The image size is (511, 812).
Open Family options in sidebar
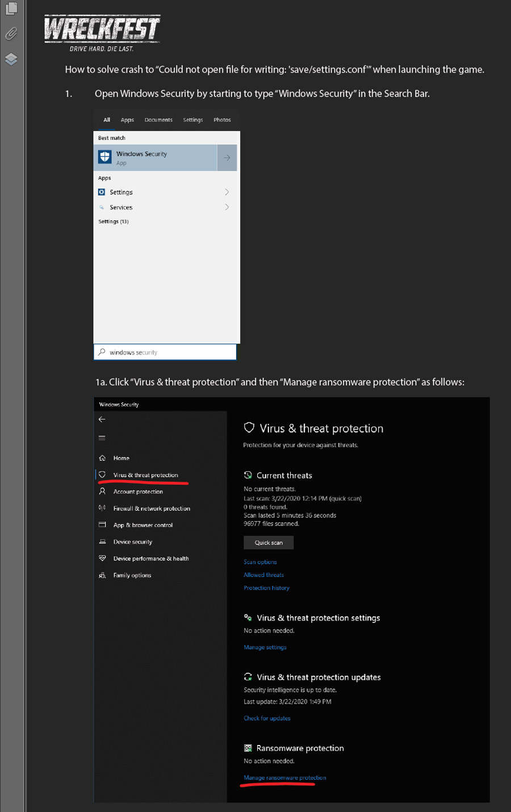coord(132,575)
